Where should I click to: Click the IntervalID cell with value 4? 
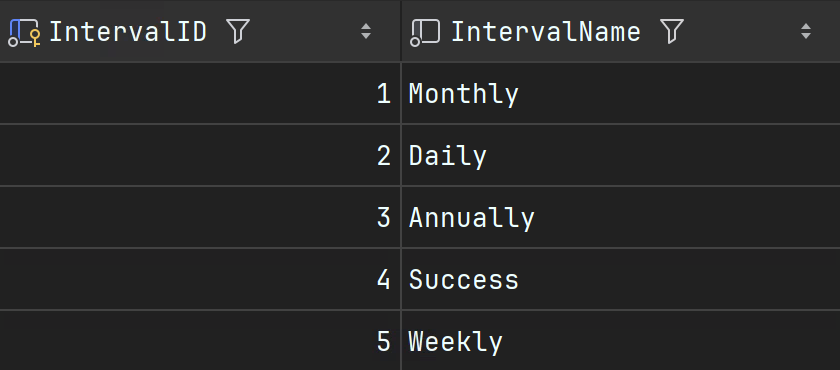pyautogui.click(x=200, y=280)
